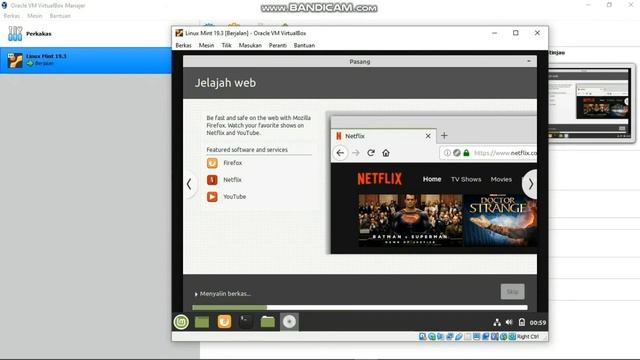Click the mouse integration status icon
Screen dimensions: 640x360
[x=503, y=337]
